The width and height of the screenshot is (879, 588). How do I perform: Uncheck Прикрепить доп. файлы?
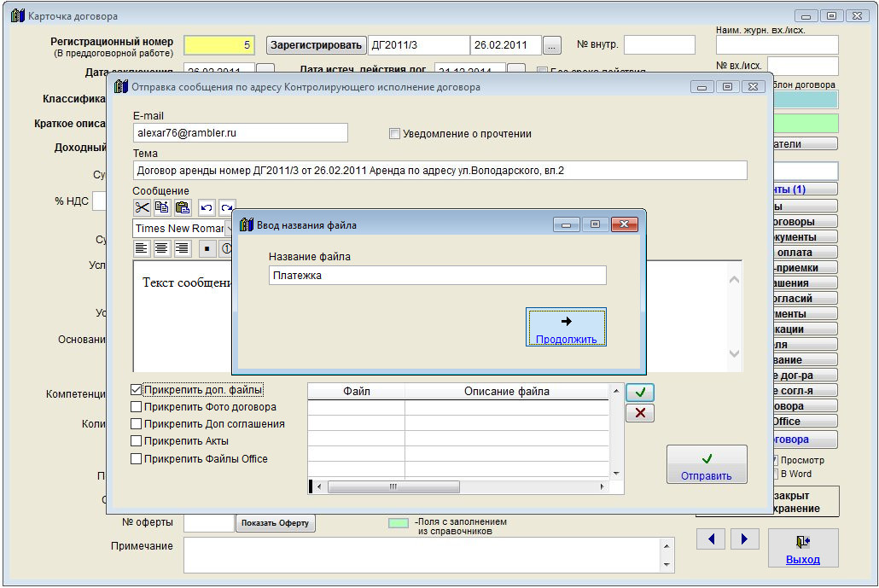[x=137, y=390]
